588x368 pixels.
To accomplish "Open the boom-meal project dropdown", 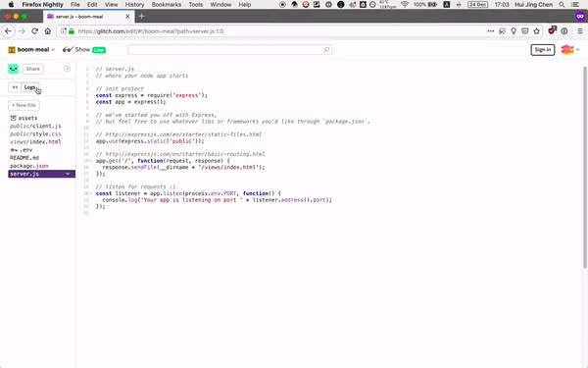I will pos(31,50).
